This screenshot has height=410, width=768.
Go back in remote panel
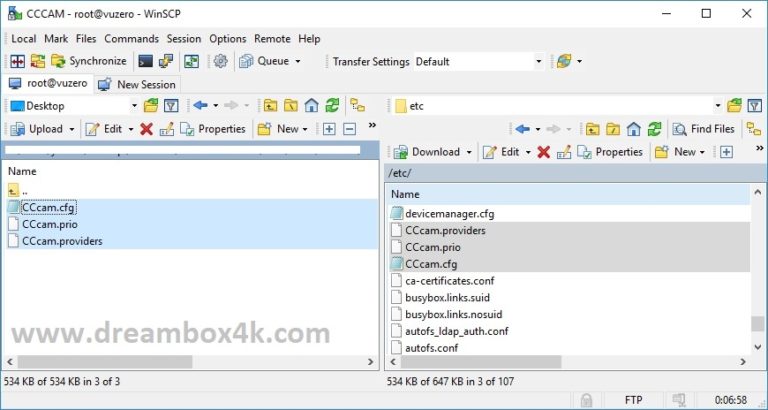(x=523, y=129)
